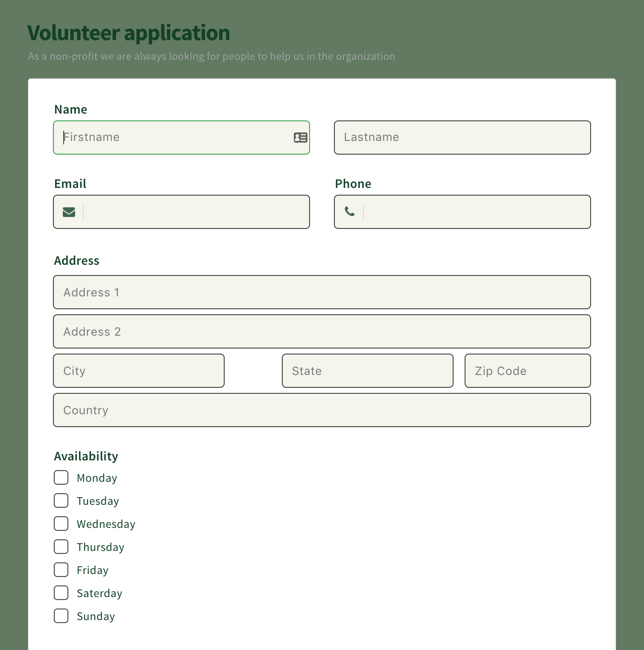This screenshot has width=644, height=650.
Task: Focus the Firstname input field
Action: pyautogui.click(x=181, y=138)
